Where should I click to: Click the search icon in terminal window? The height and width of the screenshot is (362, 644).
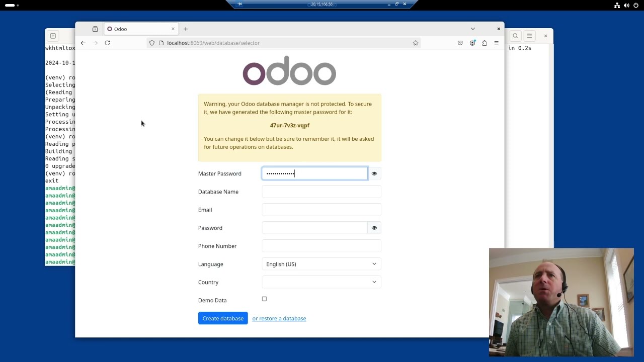click(x=515, y=36)
